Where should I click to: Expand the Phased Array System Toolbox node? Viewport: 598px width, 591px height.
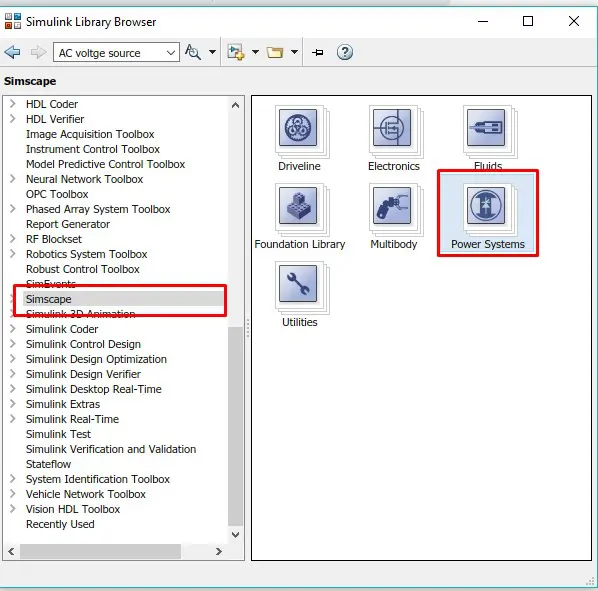(x=13, y=209)
